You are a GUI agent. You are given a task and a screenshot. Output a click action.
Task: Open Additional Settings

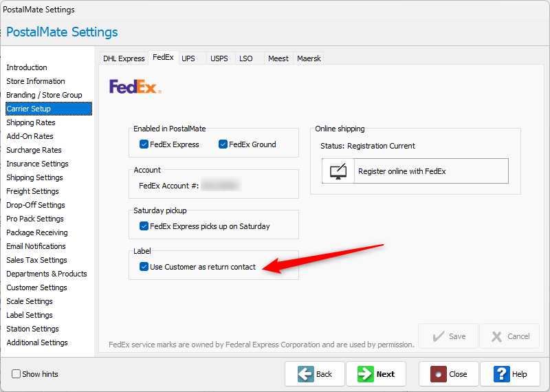point(37,342)
